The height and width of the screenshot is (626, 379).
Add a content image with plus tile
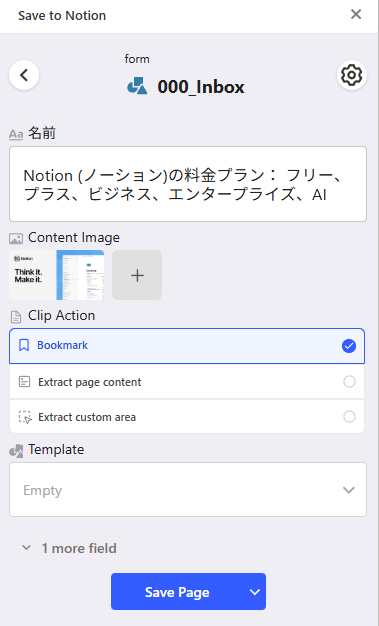pos(137,275)
